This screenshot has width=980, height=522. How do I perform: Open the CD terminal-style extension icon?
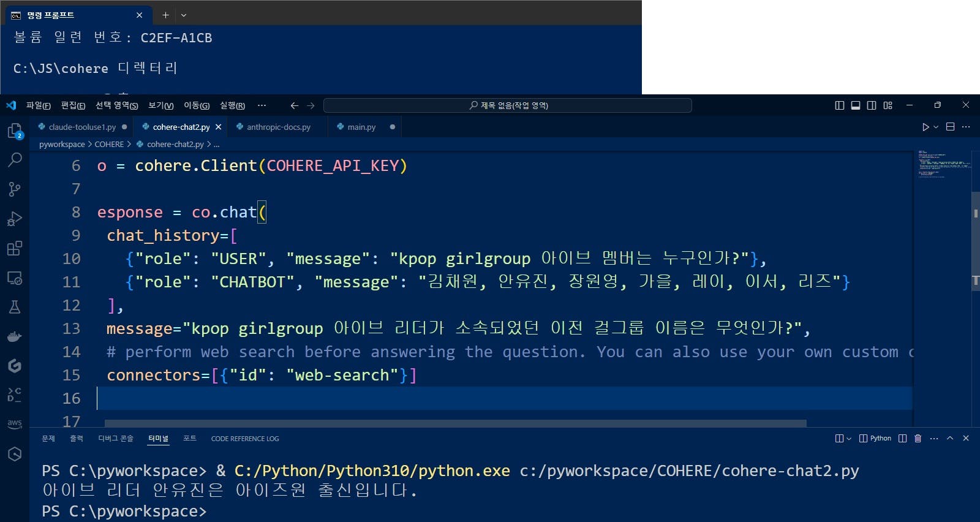[x=15, y=395]
